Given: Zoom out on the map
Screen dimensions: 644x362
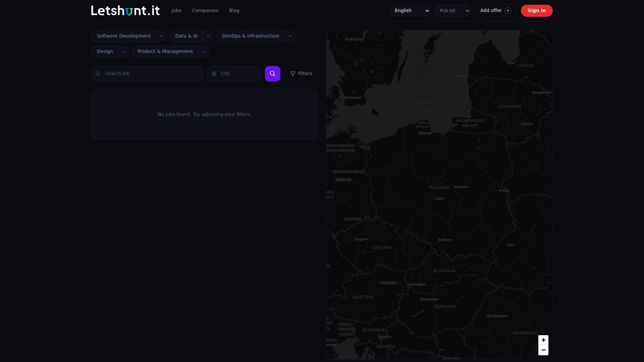Looking at the screenshot, I should (543, 350).
